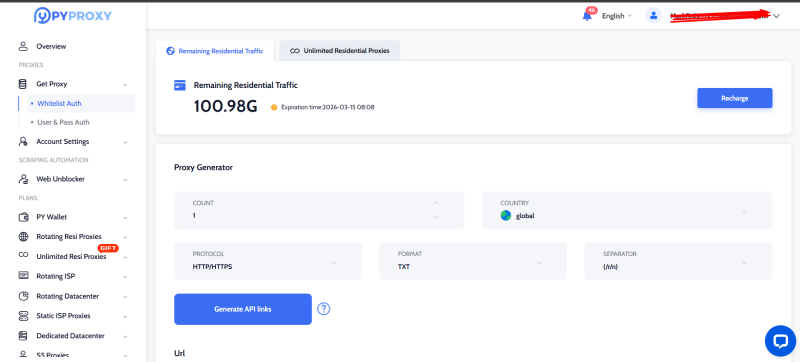800x362 pixels.
Task: Expand the PY Wallet chevron
Action: click(125, 218)
